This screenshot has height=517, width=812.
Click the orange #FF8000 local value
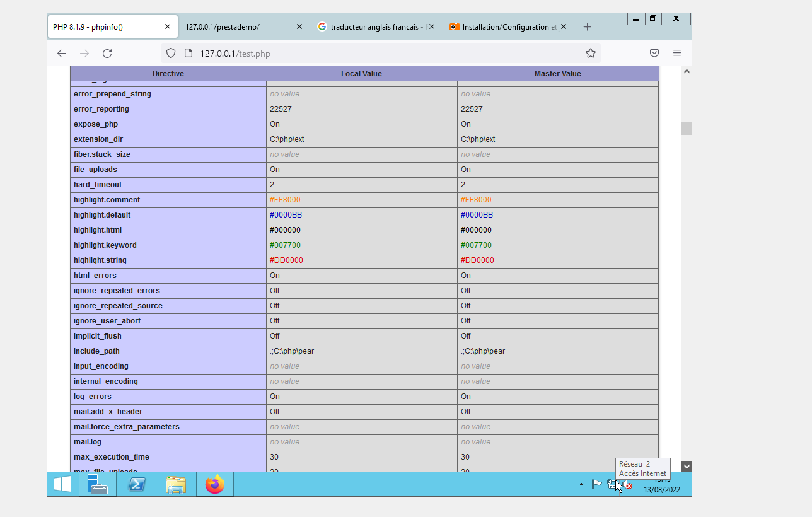click(x=285, y=200)
